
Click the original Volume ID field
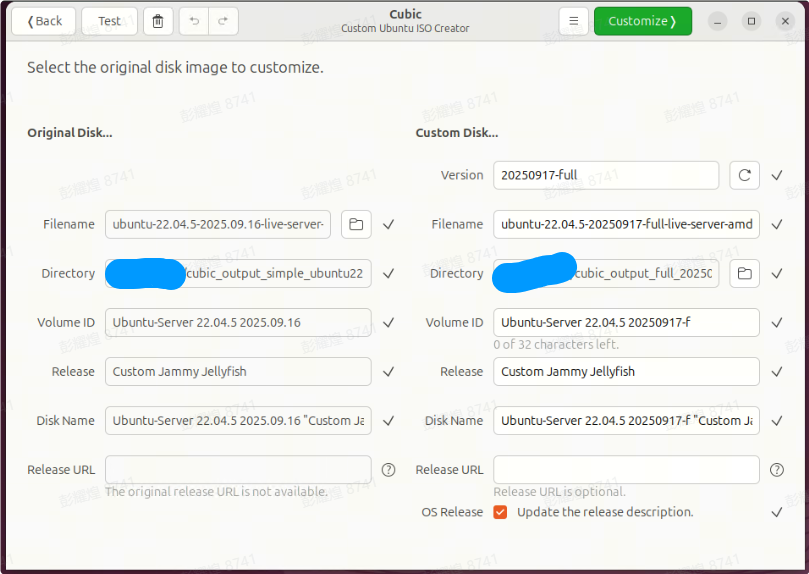pos(238,322)
